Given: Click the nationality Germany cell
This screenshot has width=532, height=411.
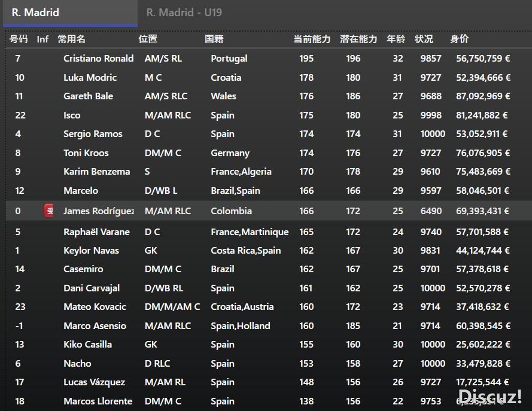Looking at the screenshot, I should coord(230,153).
